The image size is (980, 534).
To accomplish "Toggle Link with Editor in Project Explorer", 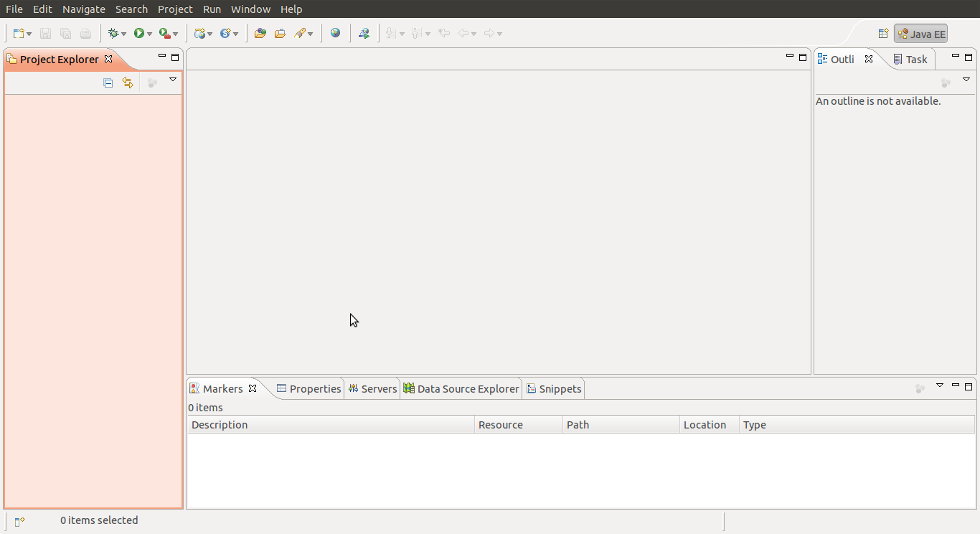I will [128, 83].
